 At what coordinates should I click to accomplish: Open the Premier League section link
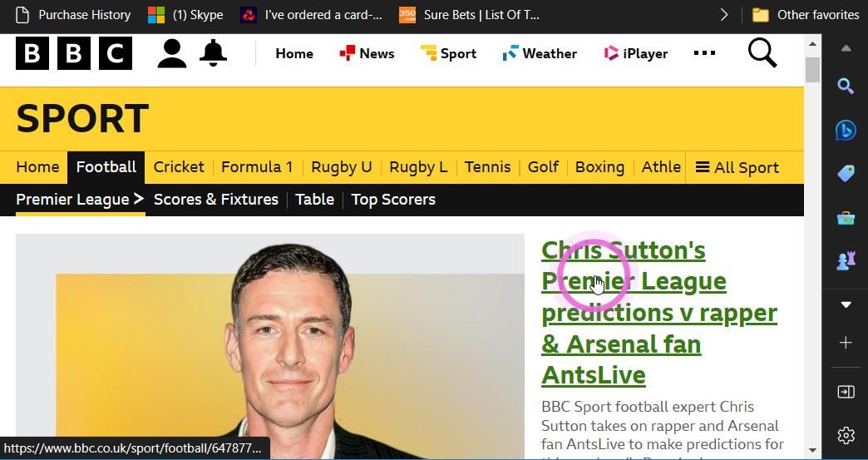(81, 200)
